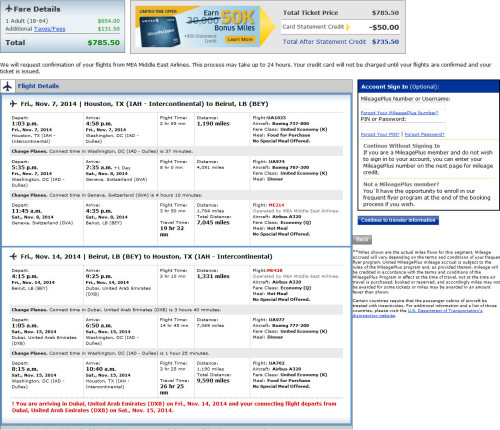
Task: Click the Beirut to Houston itinerary heading
Action: click(146, 256)
